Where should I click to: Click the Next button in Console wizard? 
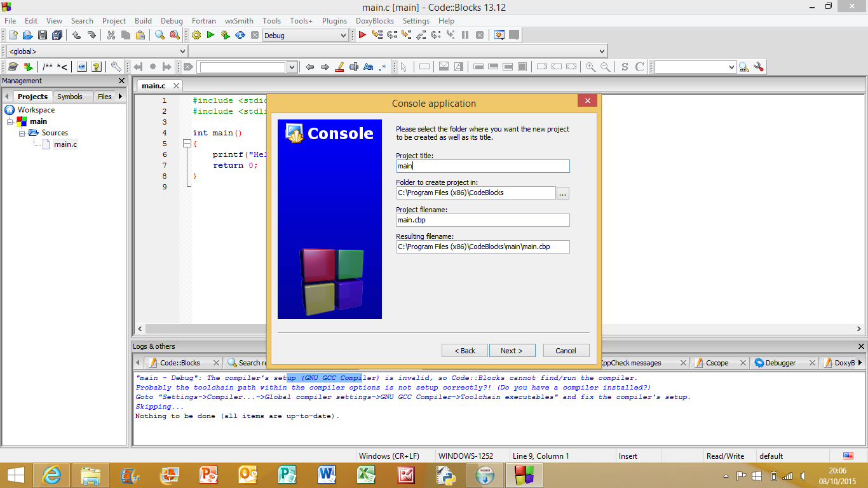(512, 350)
